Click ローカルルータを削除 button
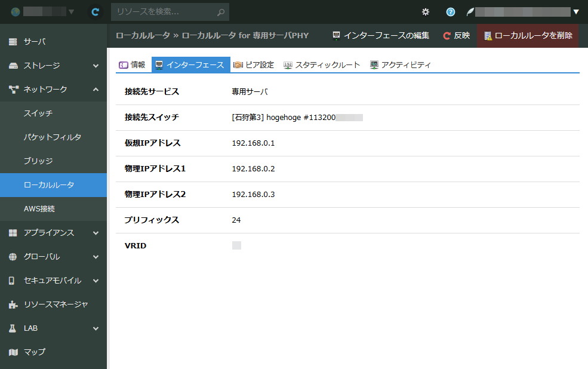588x369 pixels. tap(528, 36)
